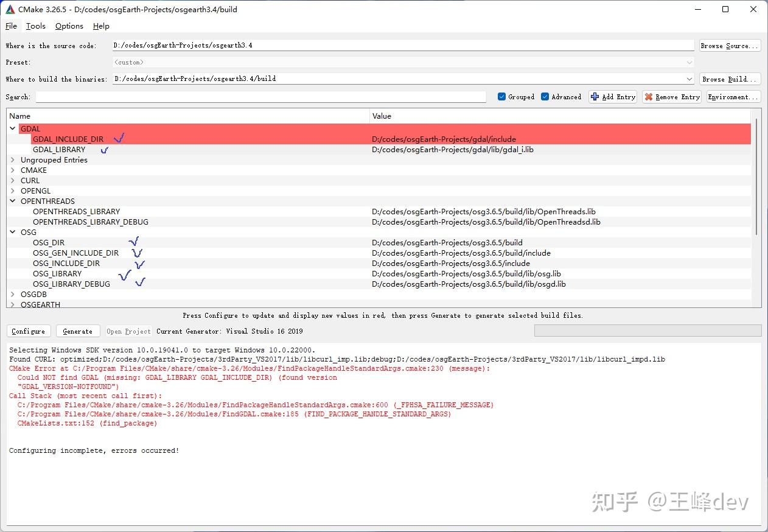This screenshot has height=532, width=768.
Task: Click the 'Could NOT find GDAL' error line
Action: 177,377
